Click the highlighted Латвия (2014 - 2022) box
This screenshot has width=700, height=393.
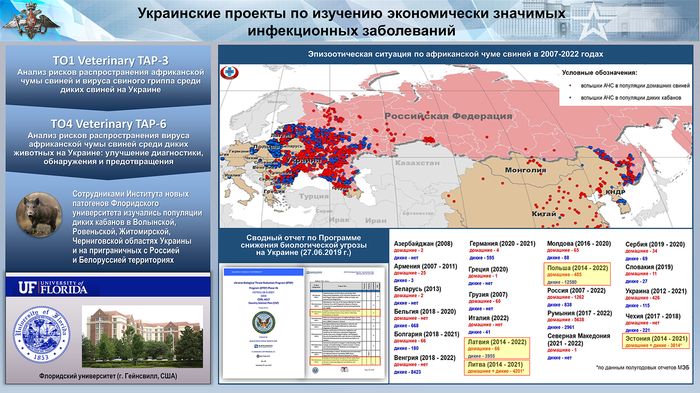(x=497, y=348)
